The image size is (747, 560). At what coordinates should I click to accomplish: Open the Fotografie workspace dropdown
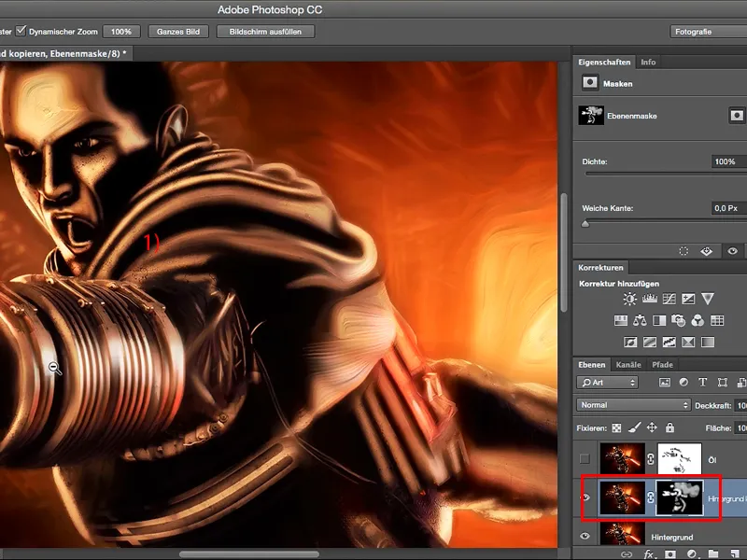pos(708,32)
